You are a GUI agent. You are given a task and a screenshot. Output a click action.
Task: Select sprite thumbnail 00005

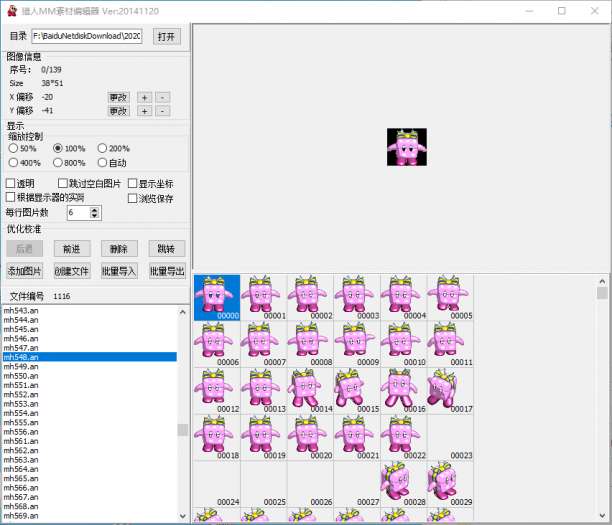[450, 298]
